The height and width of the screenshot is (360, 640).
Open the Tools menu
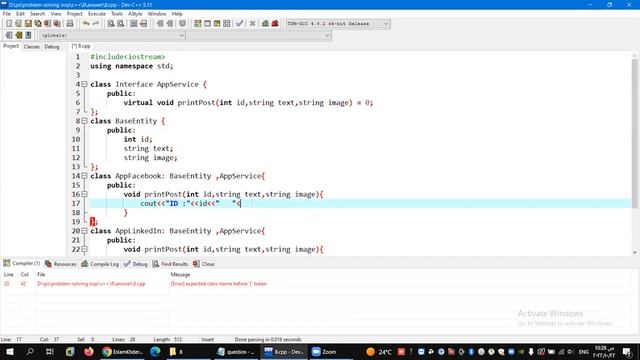pos(117,14)
